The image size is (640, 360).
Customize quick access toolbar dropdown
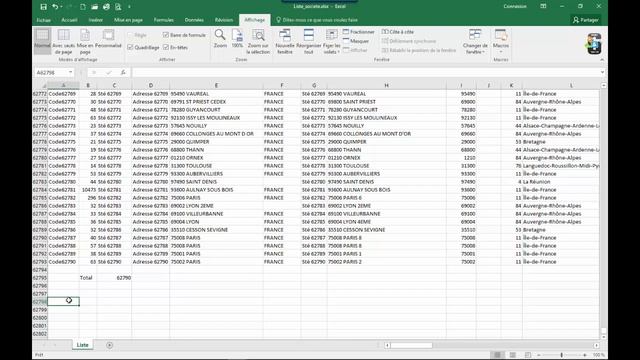tap(129, 7)
